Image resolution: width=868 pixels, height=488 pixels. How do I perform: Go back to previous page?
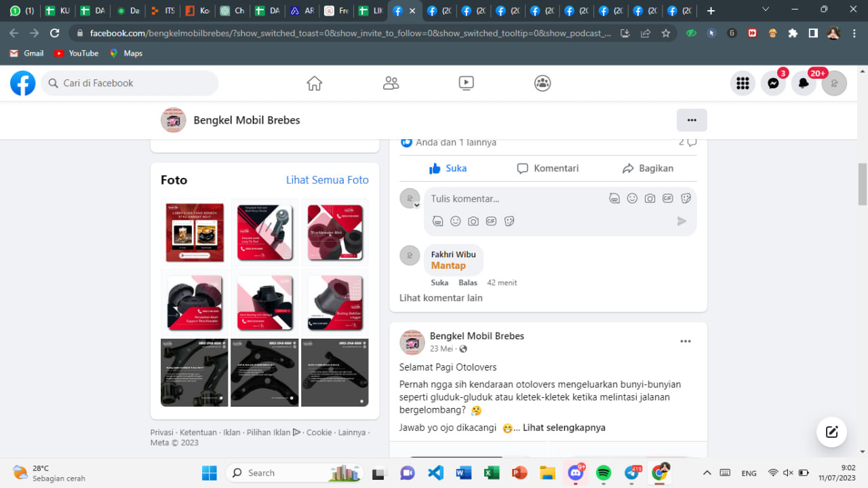coord(14,33)
